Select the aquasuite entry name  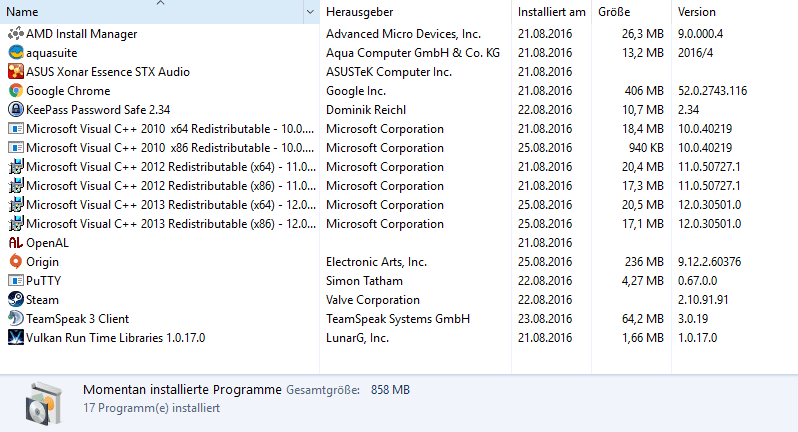[x=51, y=53]
